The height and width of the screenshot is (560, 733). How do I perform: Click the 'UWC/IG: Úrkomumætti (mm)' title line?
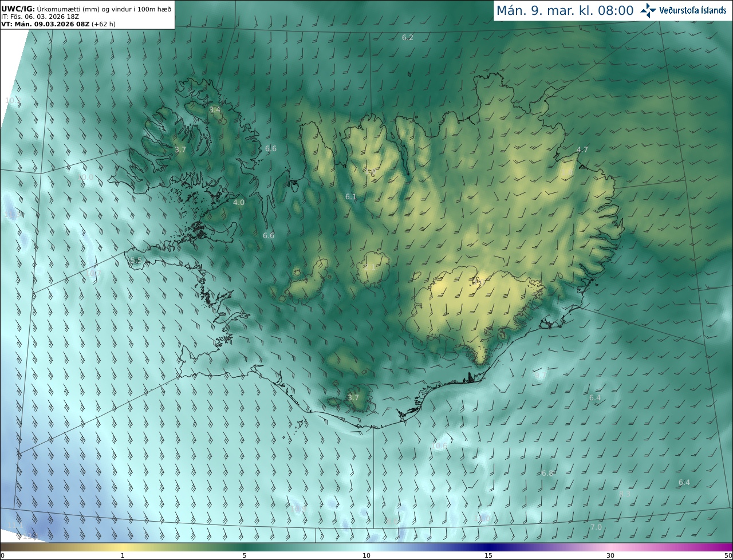pyautogui.click(x=86, y=8)
